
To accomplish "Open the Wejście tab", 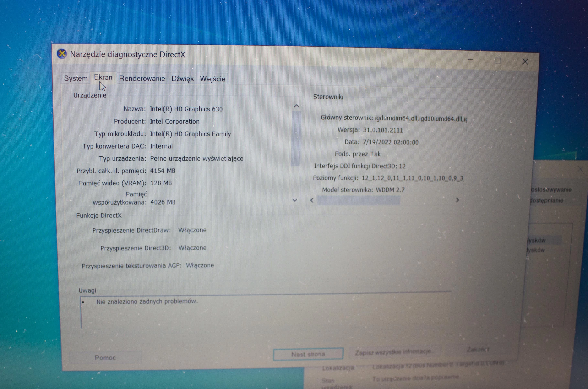I will click(213, 79).
